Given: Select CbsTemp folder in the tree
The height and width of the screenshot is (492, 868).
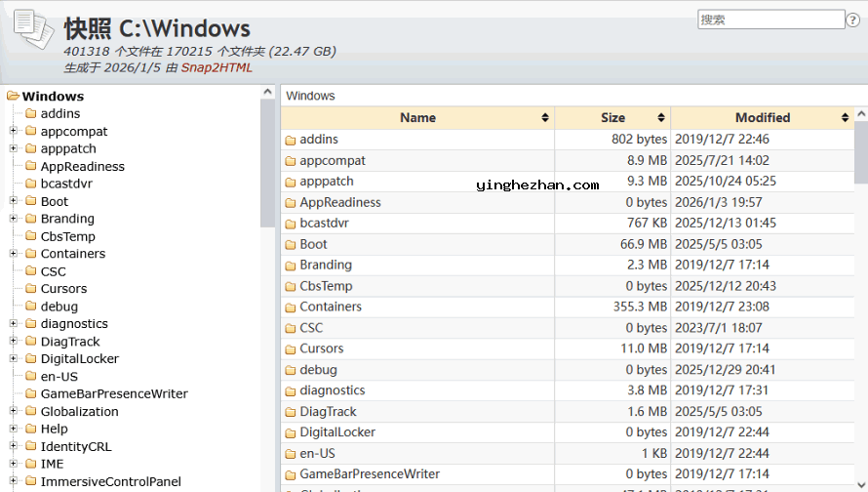Looking at the screenshot, I should 67,236.
